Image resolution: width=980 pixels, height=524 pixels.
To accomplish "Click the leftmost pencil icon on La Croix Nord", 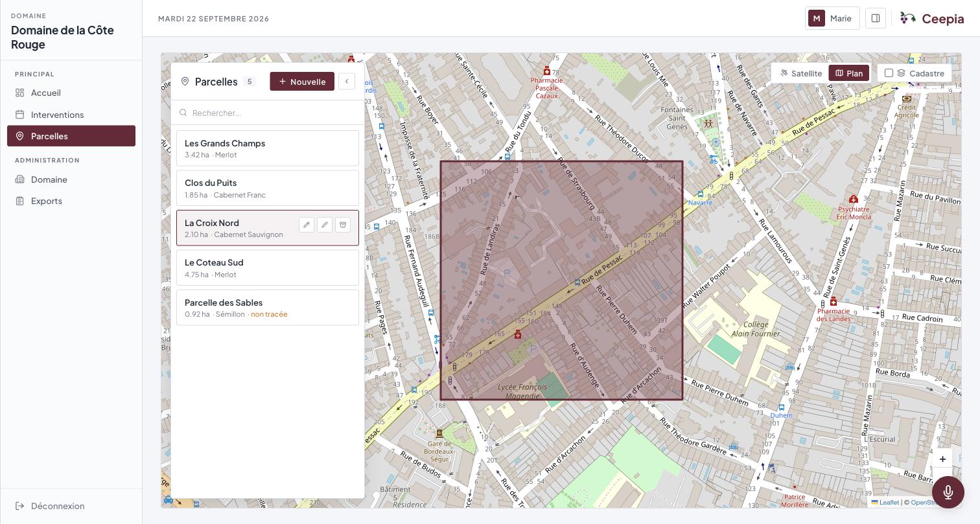I will pyautogui.click(x=307, y=225).
